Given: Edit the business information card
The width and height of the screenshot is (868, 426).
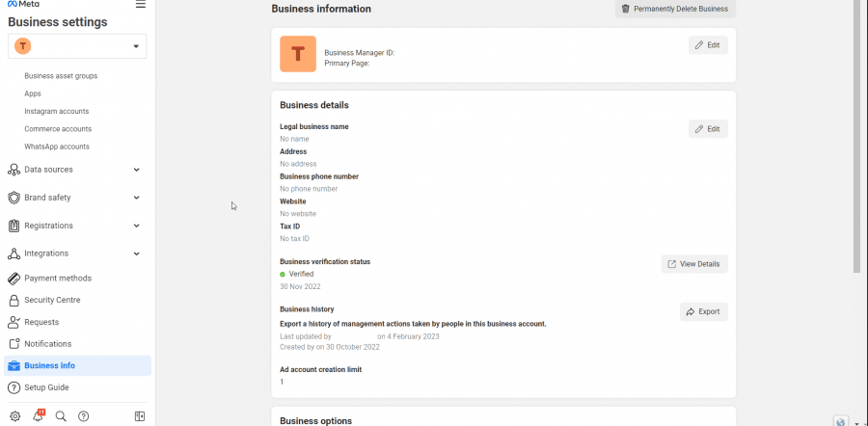Looking at the screenshot, I should click(708, 45).
